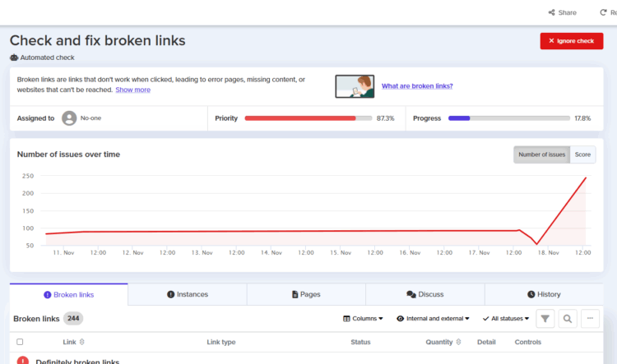Open the three-dots more options menu
Image resolution: width=617 pixels, height=364 pixels.
tap(590, 319)
